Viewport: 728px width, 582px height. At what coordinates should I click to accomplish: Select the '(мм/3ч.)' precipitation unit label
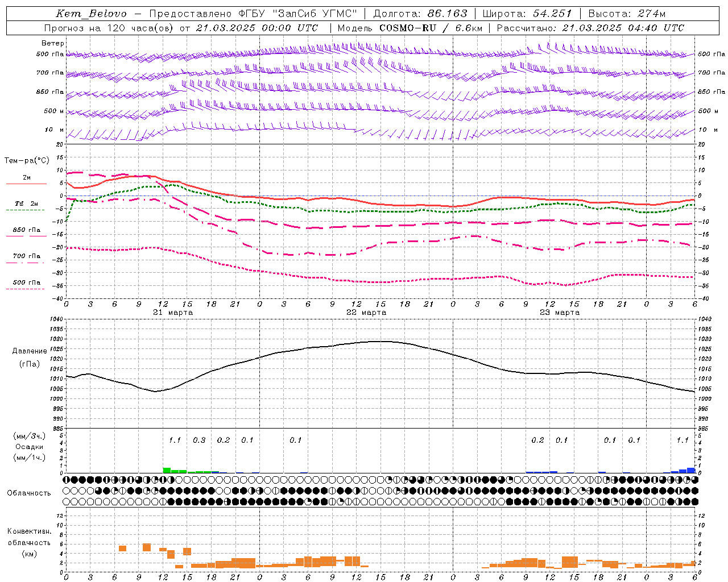coord(30,436)
